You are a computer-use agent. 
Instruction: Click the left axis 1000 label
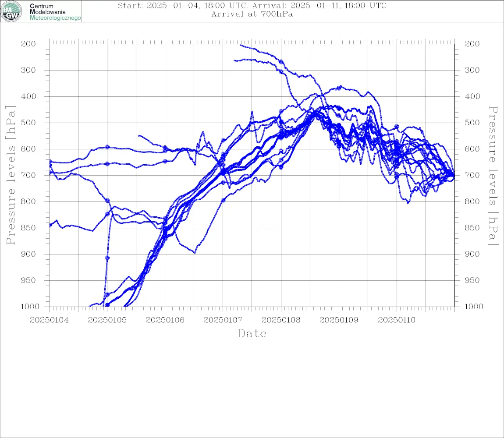point(30,307)
